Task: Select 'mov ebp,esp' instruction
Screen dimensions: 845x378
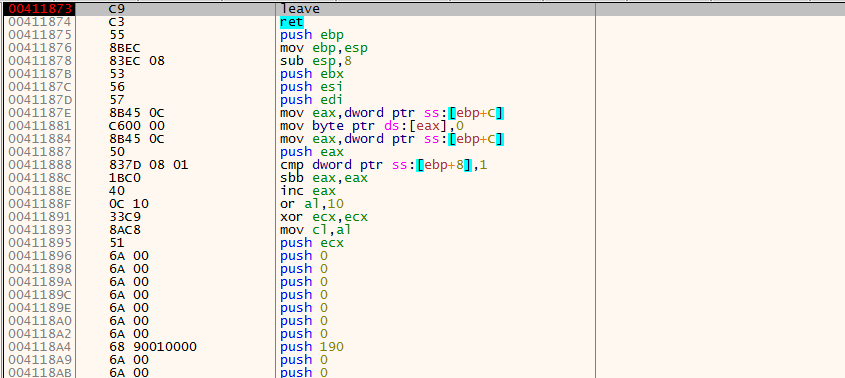Action: pyautogui.click(x=324, y=48)
